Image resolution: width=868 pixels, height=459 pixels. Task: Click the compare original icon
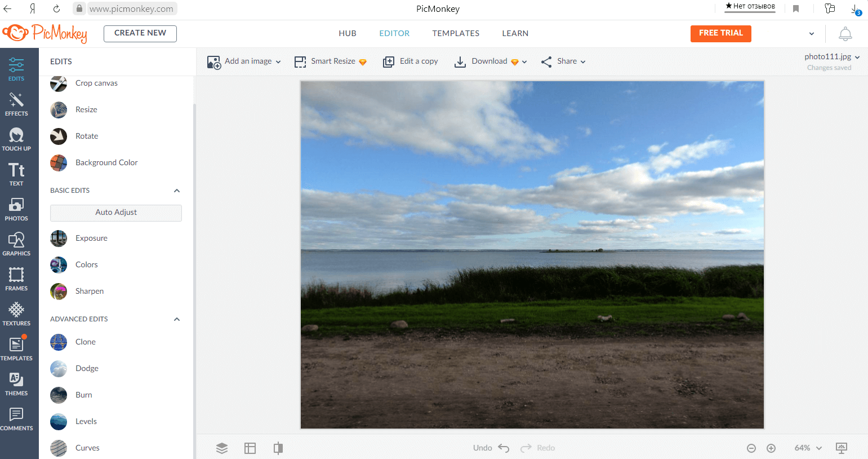coord(278,448)
